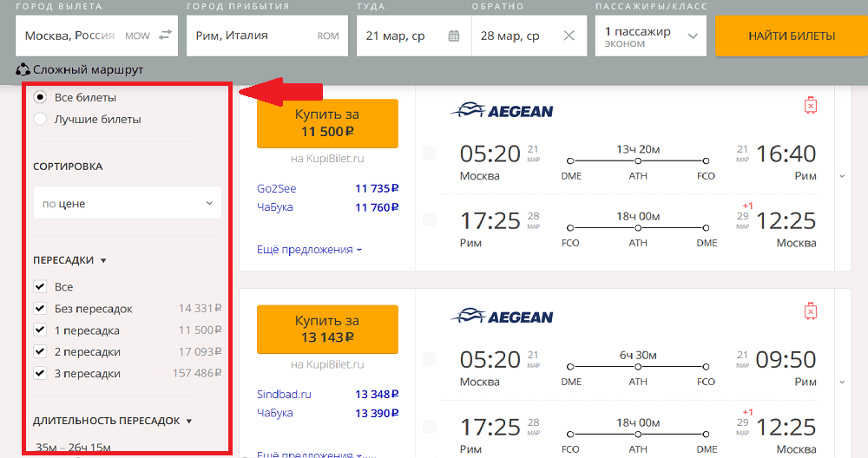
Task: Open the по цене sorting dropdown
Action: point(128,203)
